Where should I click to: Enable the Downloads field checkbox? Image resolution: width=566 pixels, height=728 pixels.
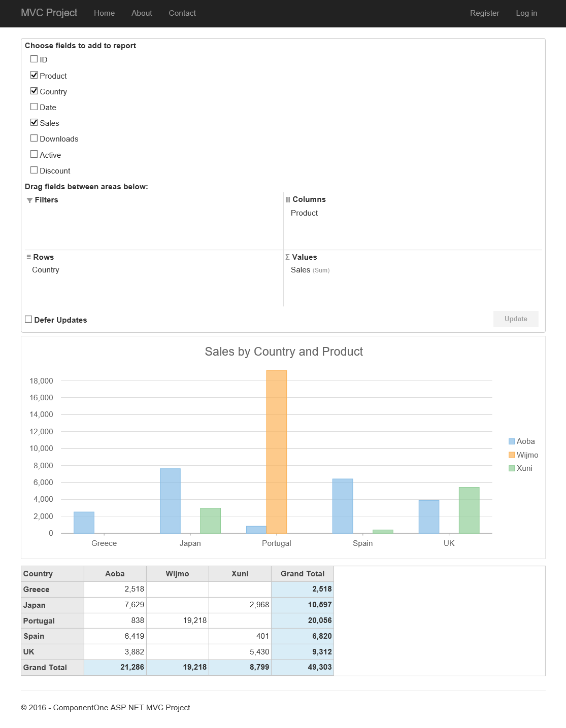[x=34, y=138]
